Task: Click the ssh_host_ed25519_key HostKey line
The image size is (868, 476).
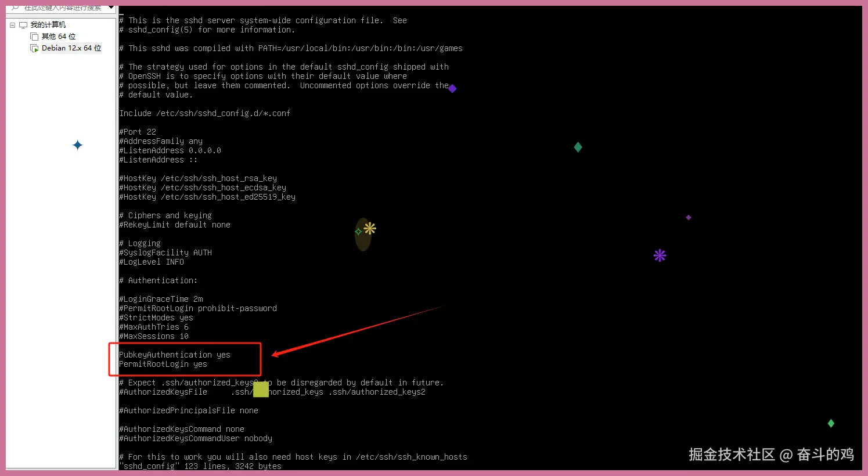Action: pos(207,197)
